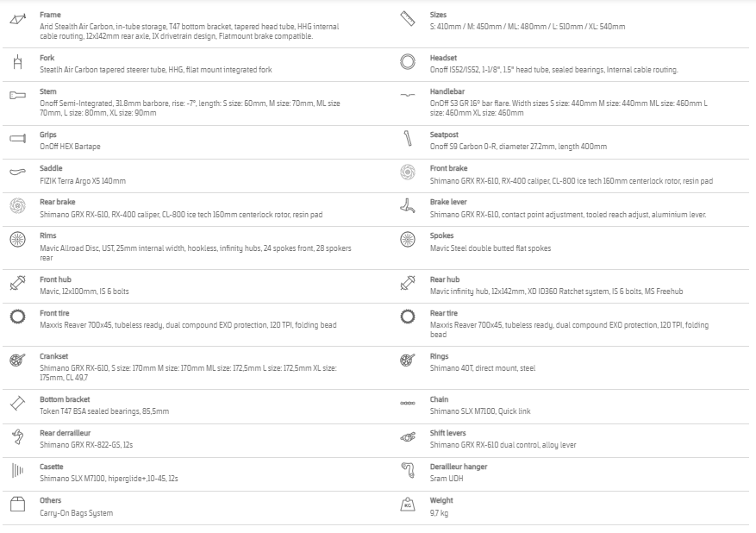Select the Seatpost icon
This screenshot has height=533, width=756.
(x=408, y=139)
